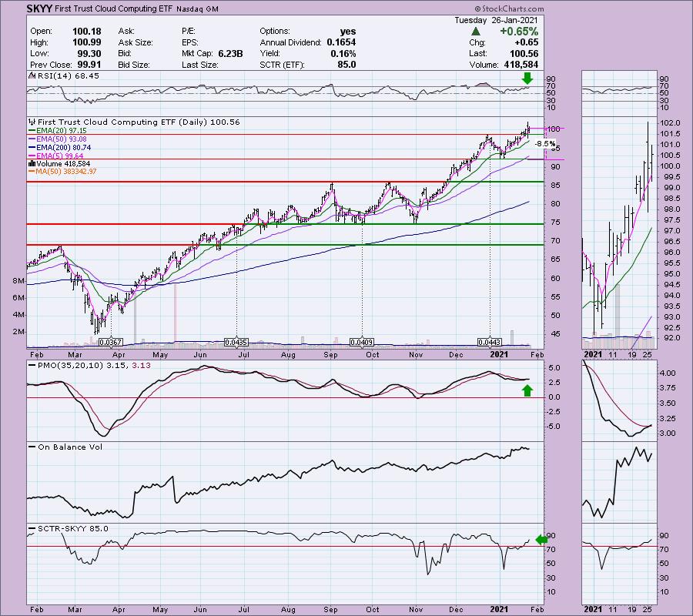
Task: Click the 0.0409 cycle label
Action: (362, 343)
